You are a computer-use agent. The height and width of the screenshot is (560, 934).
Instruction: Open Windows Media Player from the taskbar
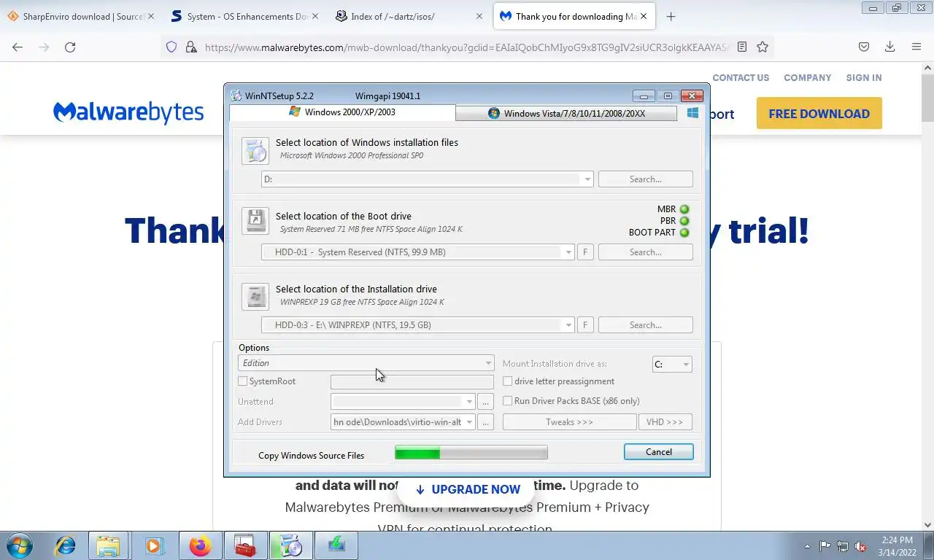[x=154, y=545]
